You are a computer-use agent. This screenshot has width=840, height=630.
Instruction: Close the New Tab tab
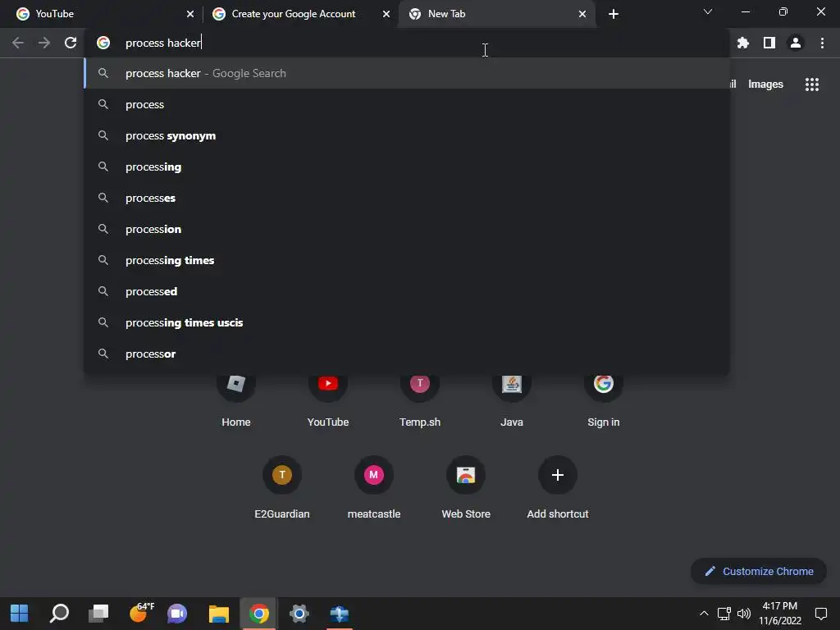click(x=582, y=14)
